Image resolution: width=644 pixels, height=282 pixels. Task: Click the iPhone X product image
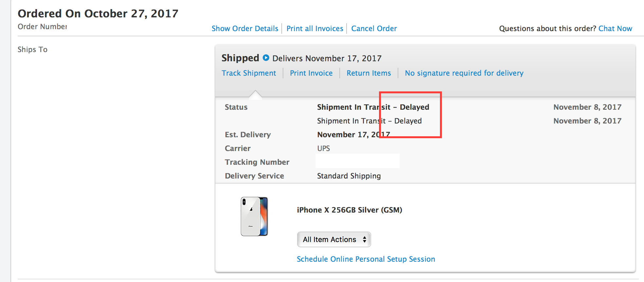click(254, 216)
